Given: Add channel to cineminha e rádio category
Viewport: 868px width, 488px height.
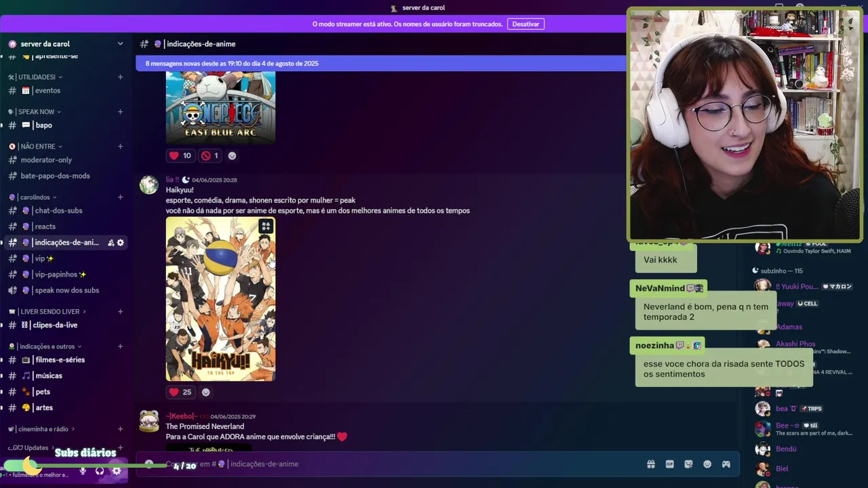Looking at the screenshot, I should (120, 429).
